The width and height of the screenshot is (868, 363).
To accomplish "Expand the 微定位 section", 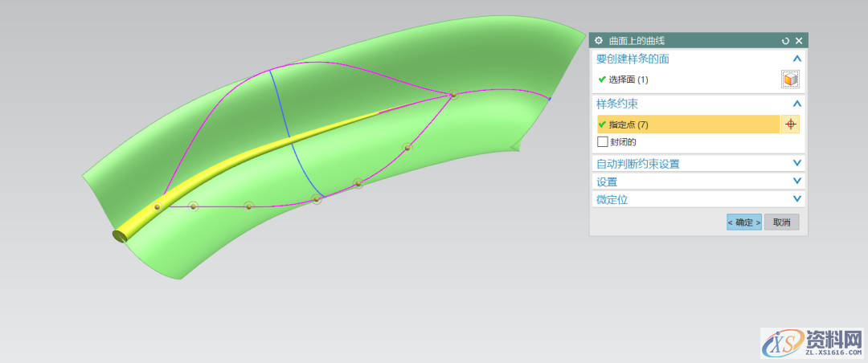I will click(x=796, y=198).
